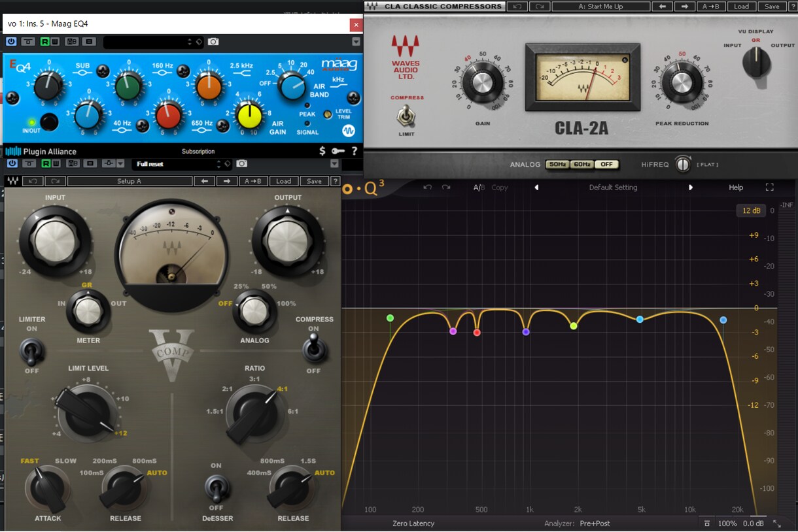Redo in the CLA Classic Compressors toolbar

click(x=539, y=7)
